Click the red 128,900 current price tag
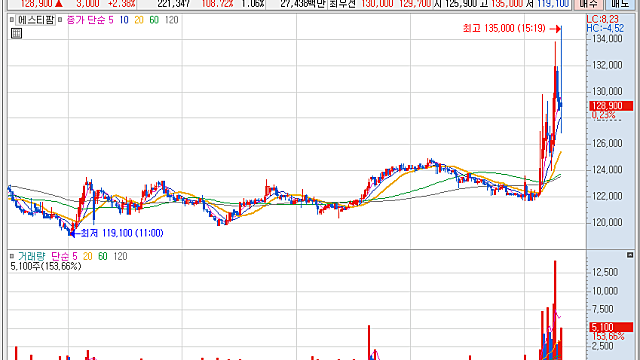The image size is (640, 360). (611, 106)
